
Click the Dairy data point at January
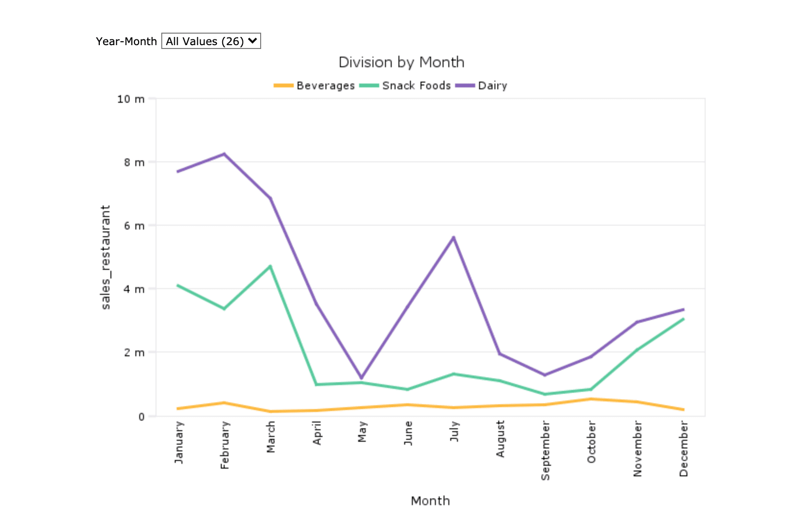click(x=178, y=171)
